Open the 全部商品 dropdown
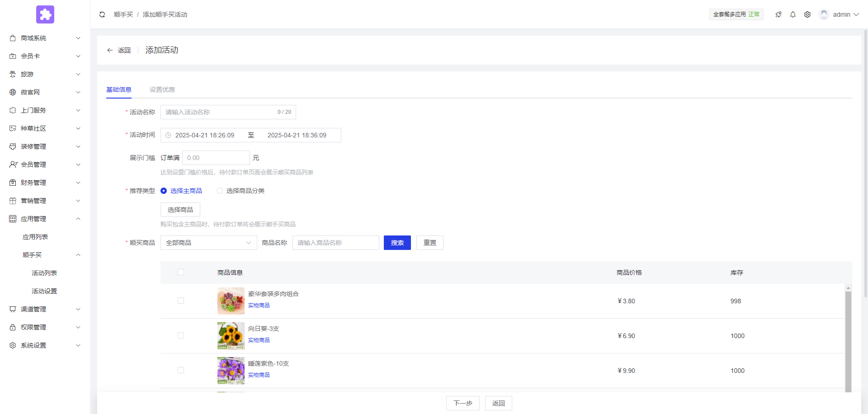 coord(208,243)
